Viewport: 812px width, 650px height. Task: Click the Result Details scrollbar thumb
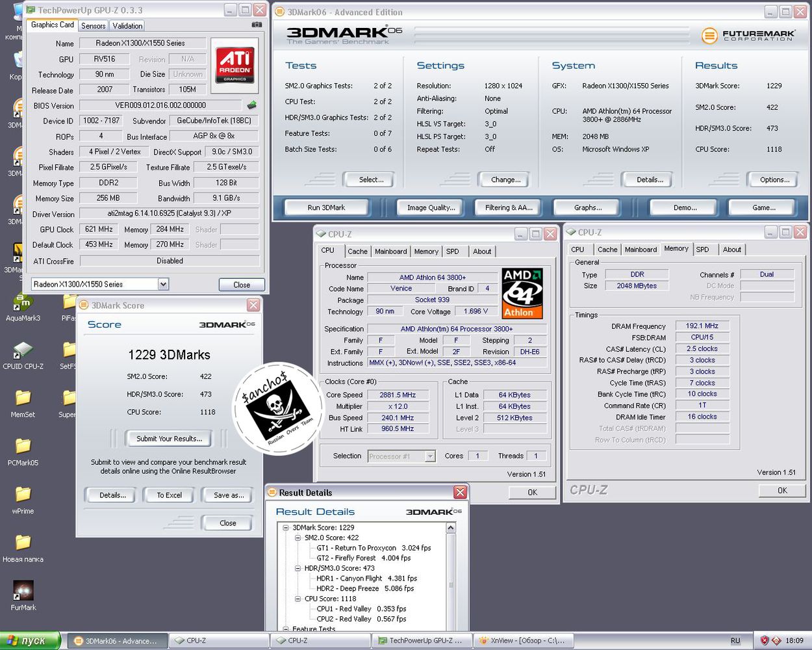point(451,585)
